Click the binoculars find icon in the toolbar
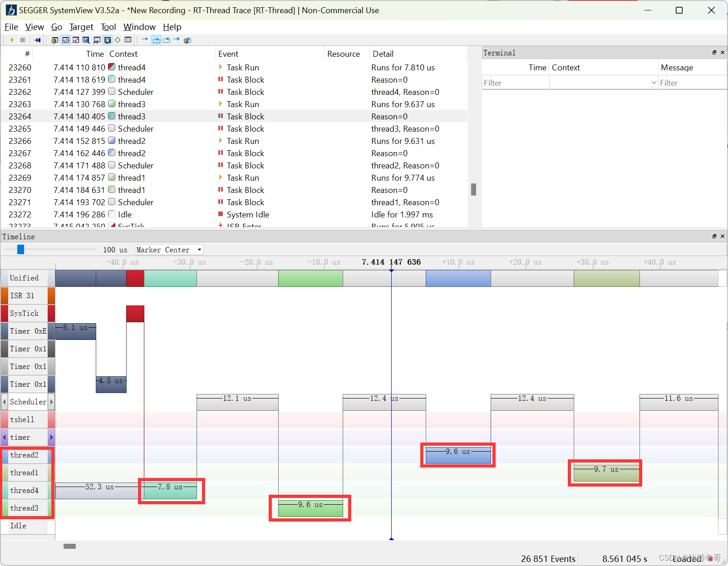The height and width of the screenshot is (566, 728). pos(97,40)
